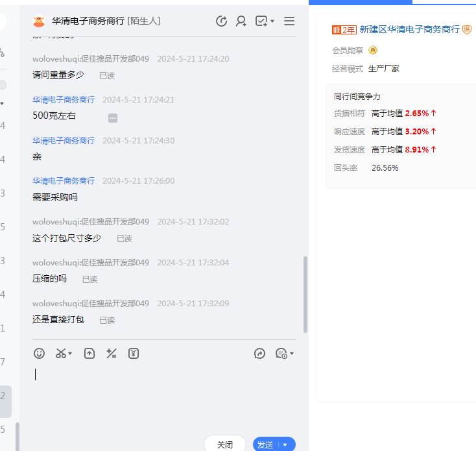Image resolution: width=476 pixels, height=451 pixels.
Task: Click sender name 华清电子商务商行 at 17:24:21
Action: pyautogui.click(x=64, y=100)
